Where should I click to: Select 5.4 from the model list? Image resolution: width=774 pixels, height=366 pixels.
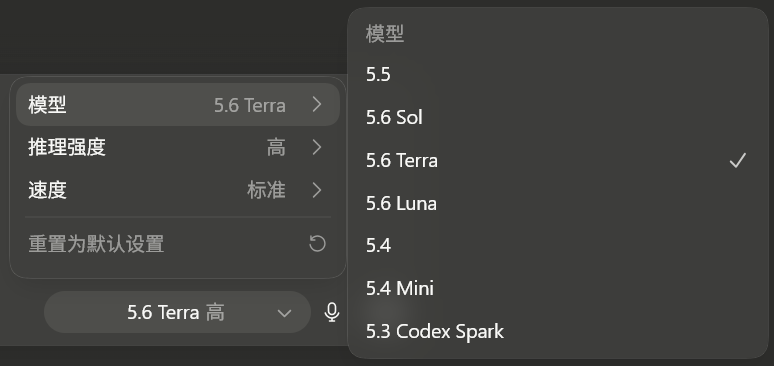(558, 245)
